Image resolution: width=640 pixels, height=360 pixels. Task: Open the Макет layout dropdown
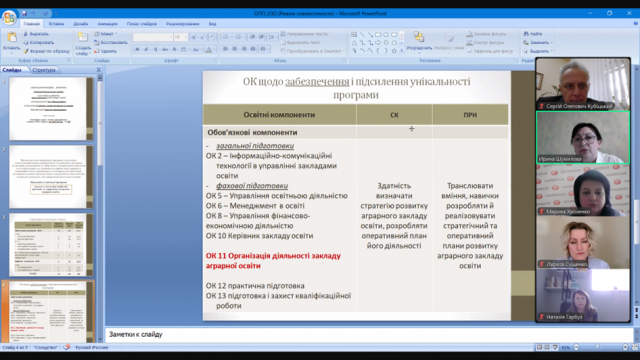click(x=106, y=34)
